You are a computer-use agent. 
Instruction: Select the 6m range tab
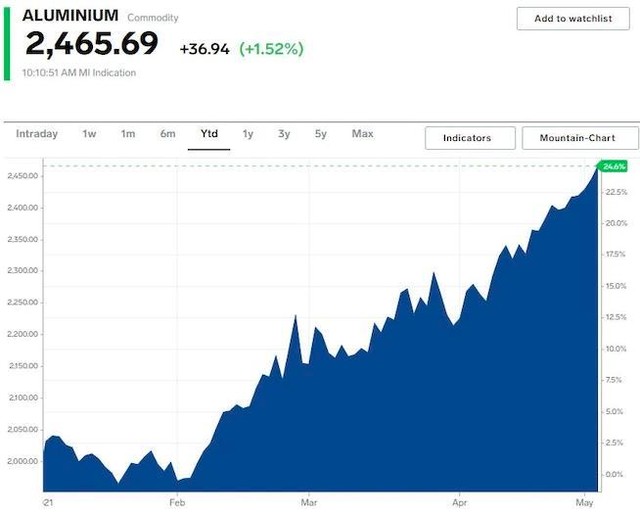[168, 134]
